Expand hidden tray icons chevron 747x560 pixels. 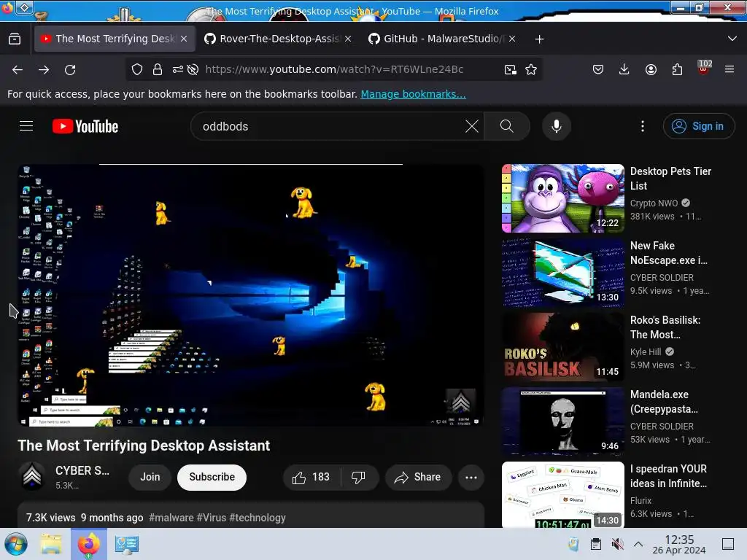[638, 544]
